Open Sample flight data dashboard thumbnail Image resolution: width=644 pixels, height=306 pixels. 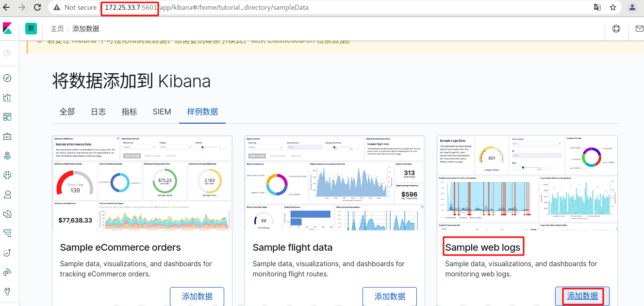tap(335, 182)
